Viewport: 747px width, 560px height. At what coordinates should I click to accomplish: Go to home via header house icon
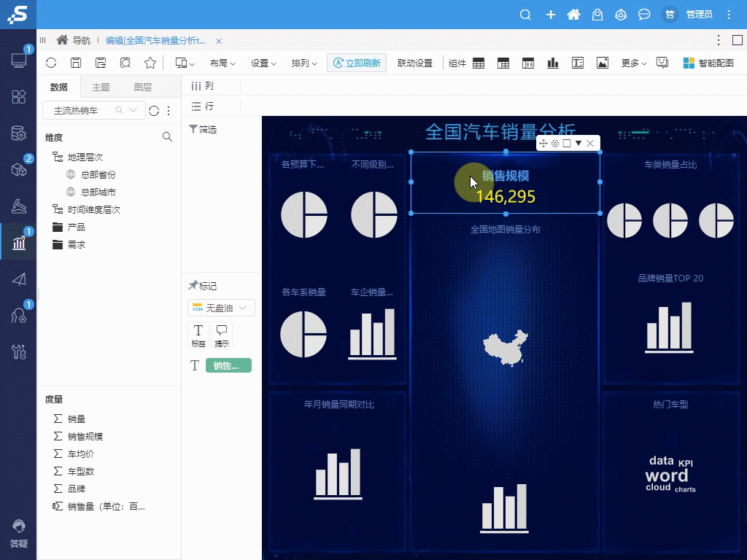[573, 15]
